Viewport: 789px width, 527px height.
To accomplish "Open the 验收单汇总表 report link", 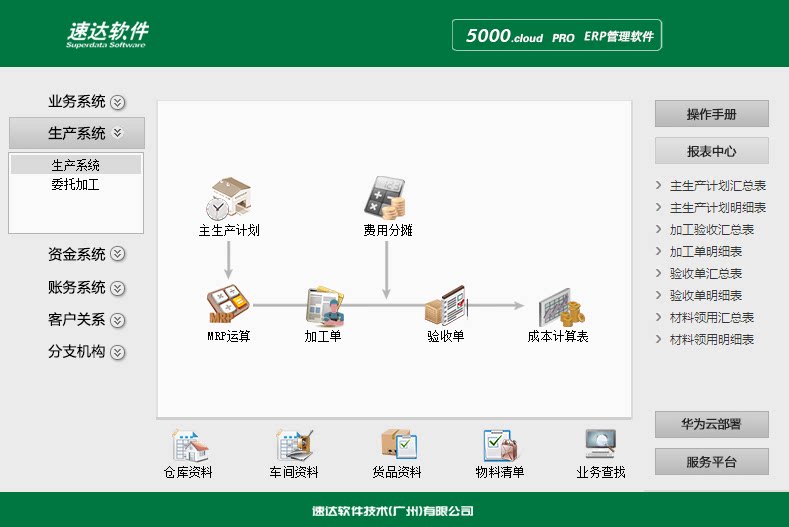I will click(x=705, y=273).
